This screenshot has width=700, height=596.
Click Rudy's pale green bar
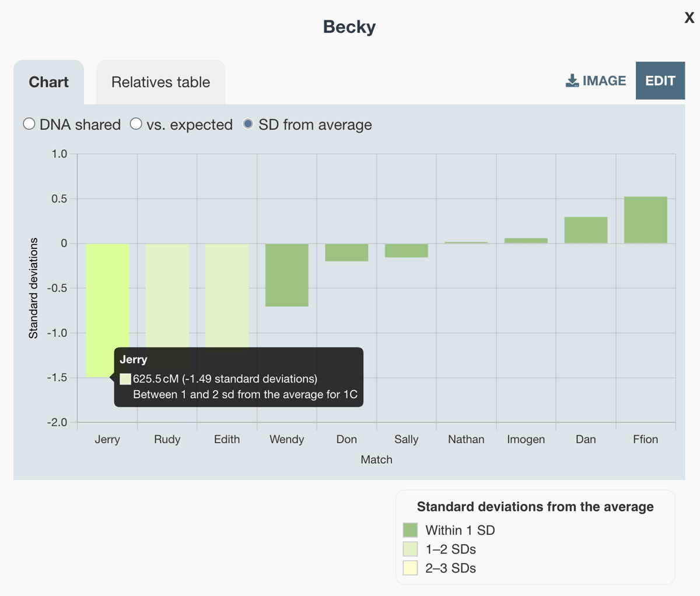tap(167, 292)
